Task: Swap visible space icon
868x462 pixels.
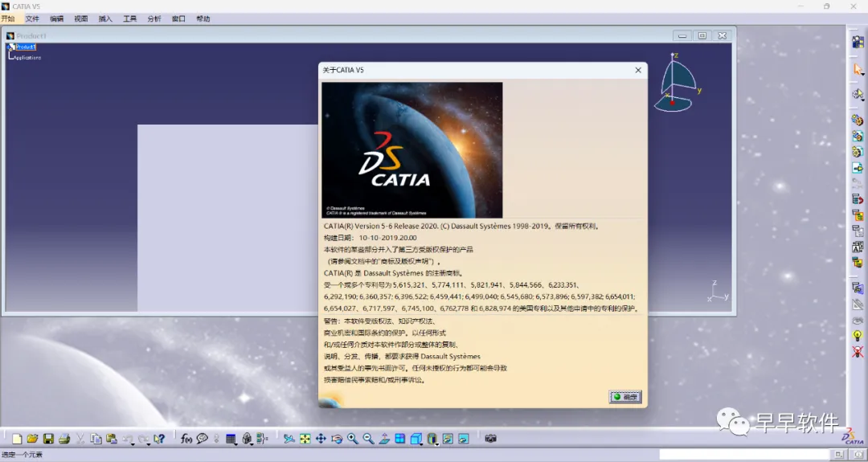Action: point(464,439)
